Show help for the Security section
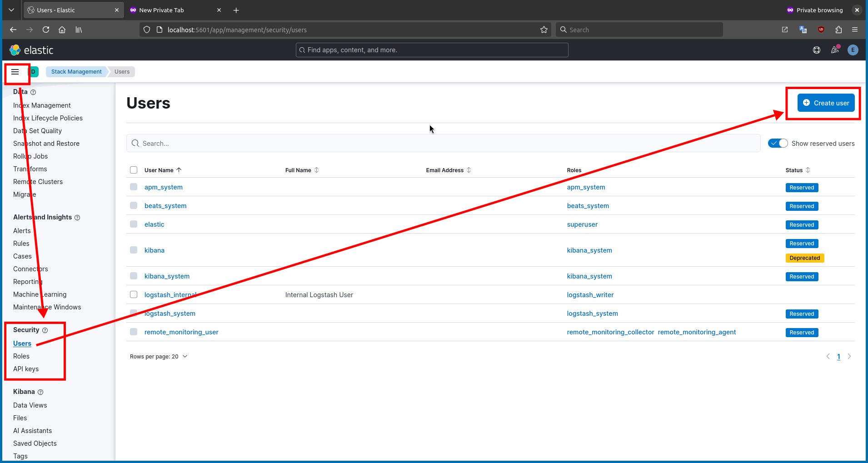 point(45,330)
